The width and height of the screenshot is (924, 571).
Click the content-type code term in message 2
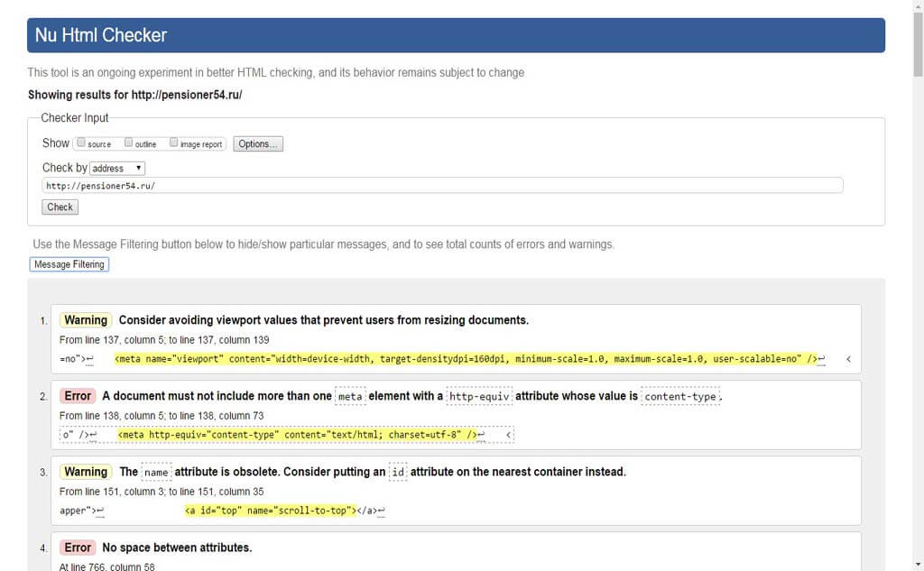point(680,396)
